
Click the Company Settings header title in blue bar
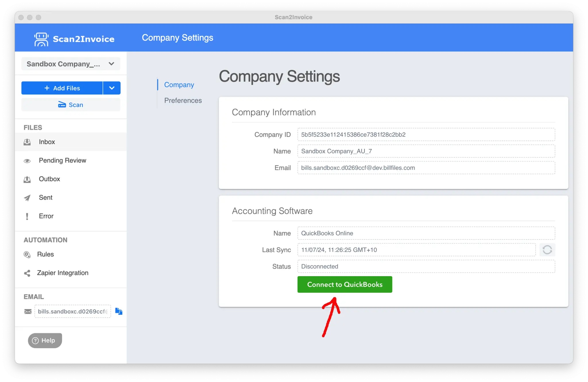click(177, 38)
